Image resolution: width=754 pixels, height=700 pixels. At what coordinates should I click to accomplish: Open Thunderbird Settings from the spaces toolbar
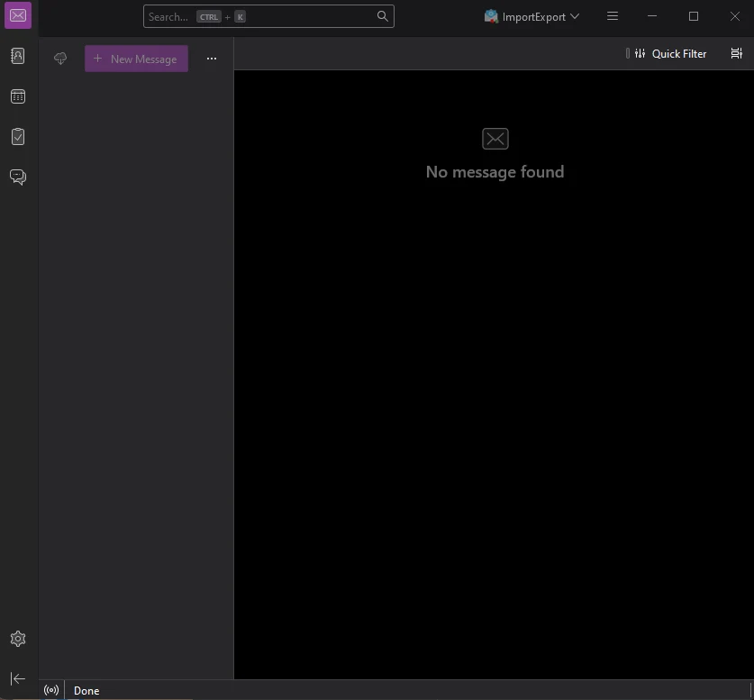pos(18,638)
